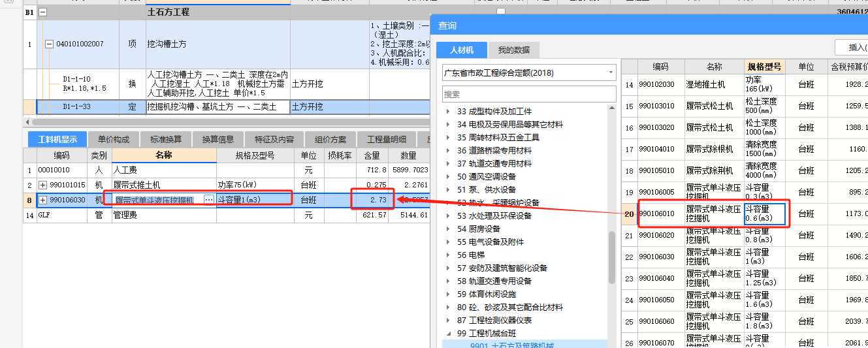Screen dimensions: 868x348
Task: Expand row 990106030 in 工料机 table
Action: point(43,200)
